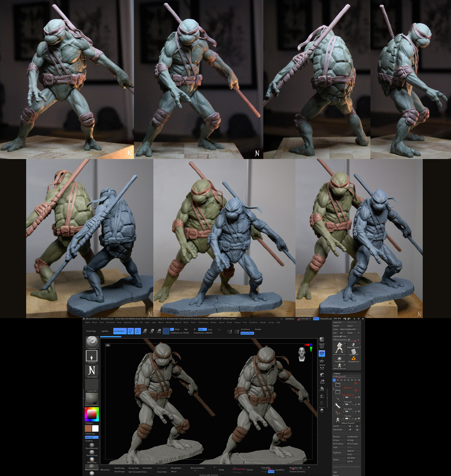Toggle Zadd sculpt mode
This screenshot has height=476, width=451.
(x=202, y=329)
